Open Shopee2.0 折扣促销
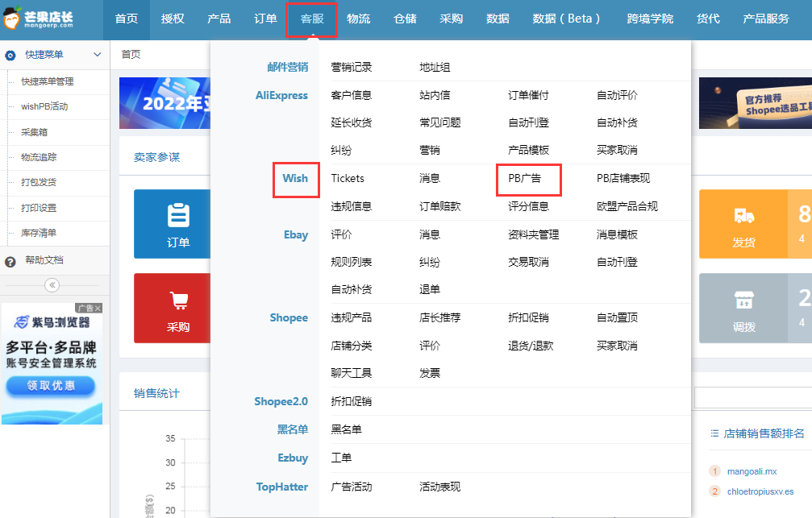 [351, 401]
